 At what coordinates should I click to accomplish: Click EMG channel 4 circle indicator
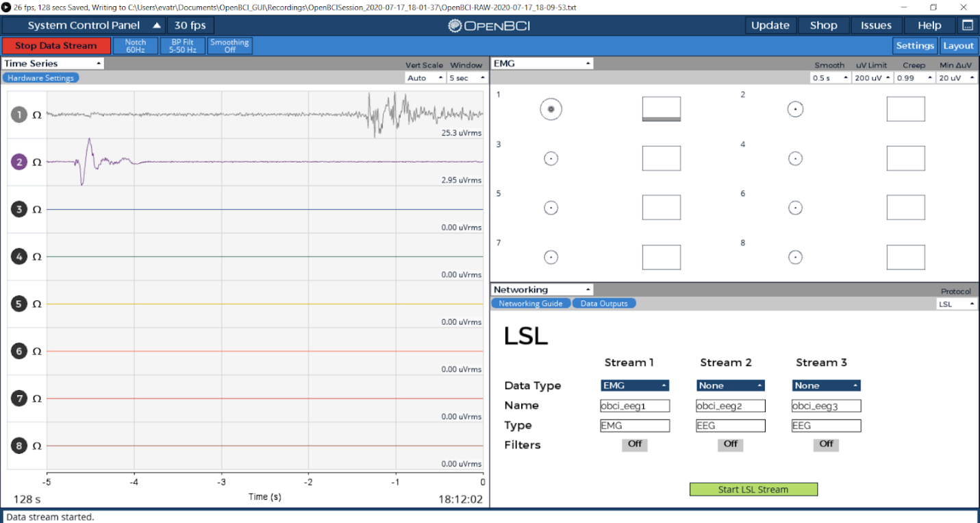pos(795,158)
